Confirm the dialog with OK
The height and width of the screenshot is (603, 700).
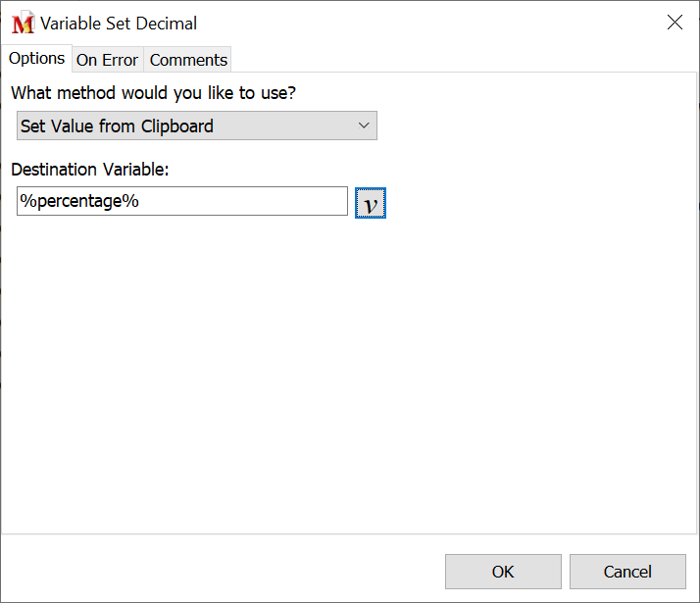[x=503, y=572]
